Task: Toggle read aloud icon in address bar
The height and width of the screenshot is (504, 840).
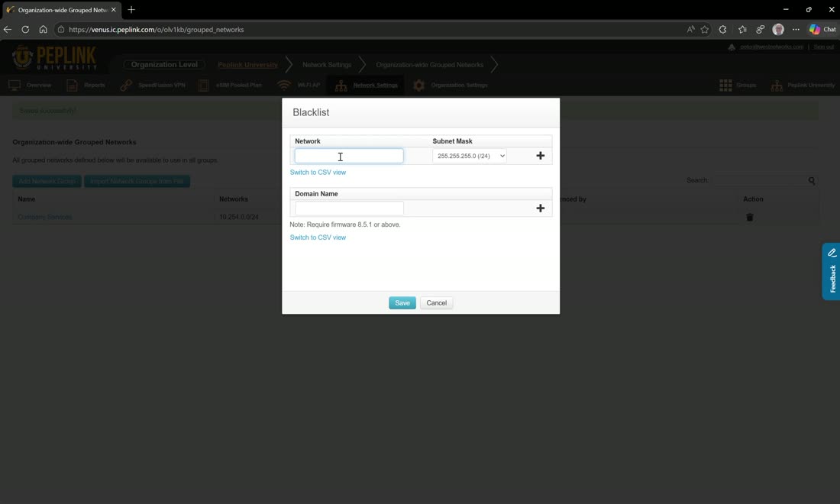Action: pos(690,30)
